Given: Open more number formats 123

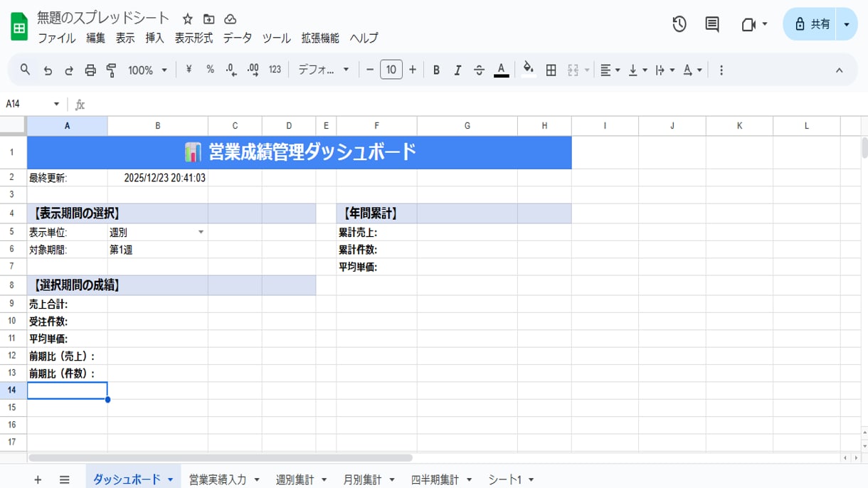Looking at the screenshot, I should [x=275, y=70].
